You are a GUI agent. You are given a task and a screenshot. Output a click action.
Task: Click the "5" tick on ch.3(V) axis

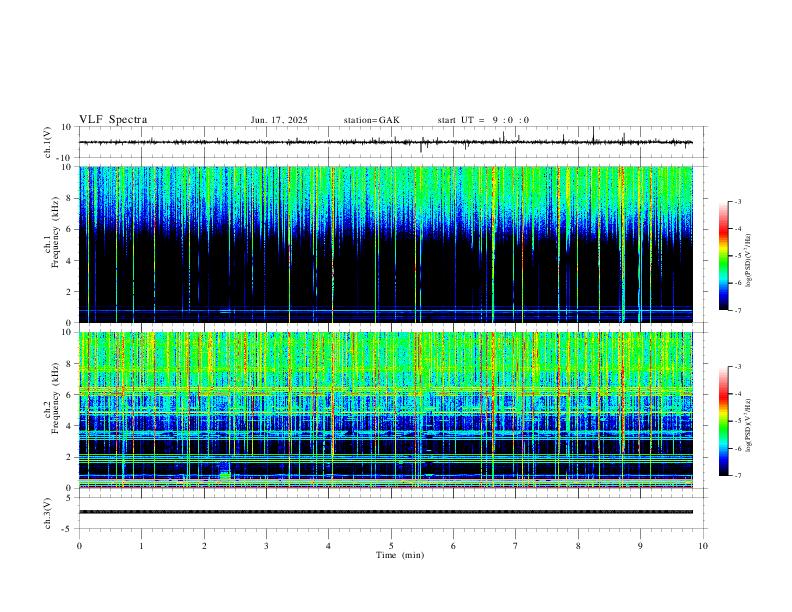(69, 498)
